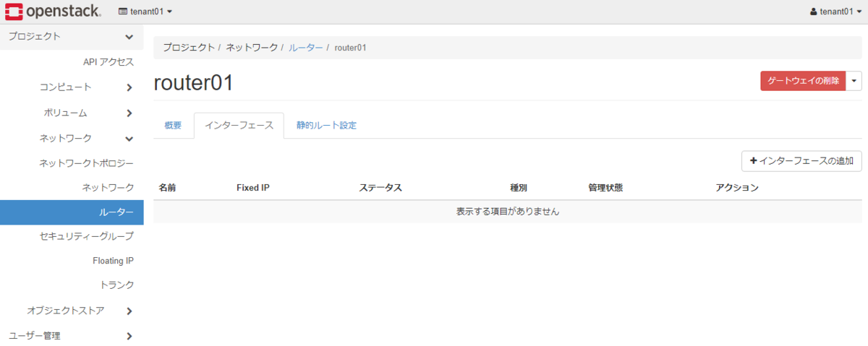Click the ステータス column header
Screen dimensions: 868x346
point(380,188)
